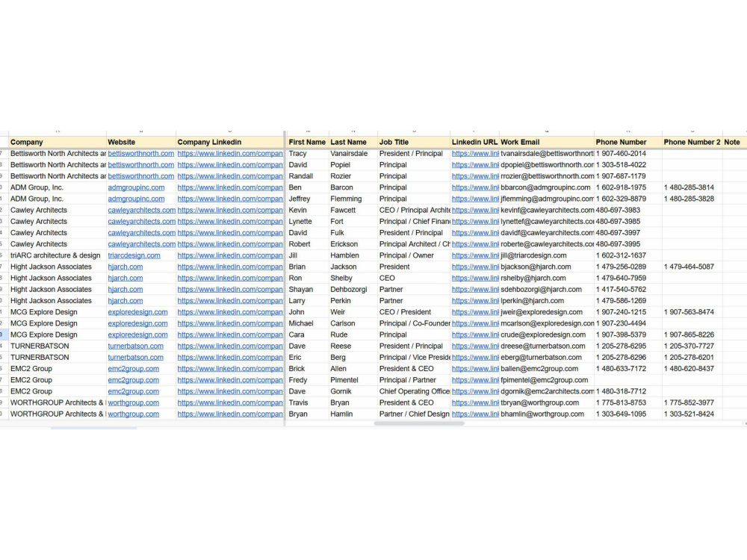Open emc2group.com link in Brick's row
This screenshot has height=560, width=747.
[134, 369]
